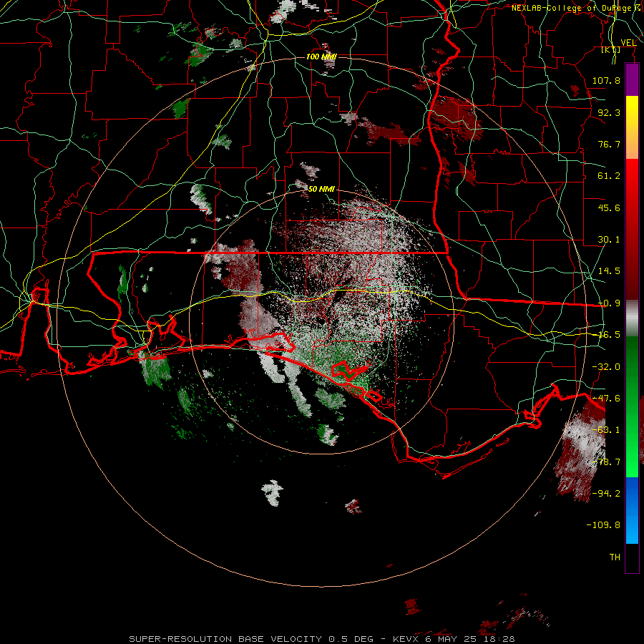Click the -109.8 velocity scale value
644x644 pixels.
(603, 525)
